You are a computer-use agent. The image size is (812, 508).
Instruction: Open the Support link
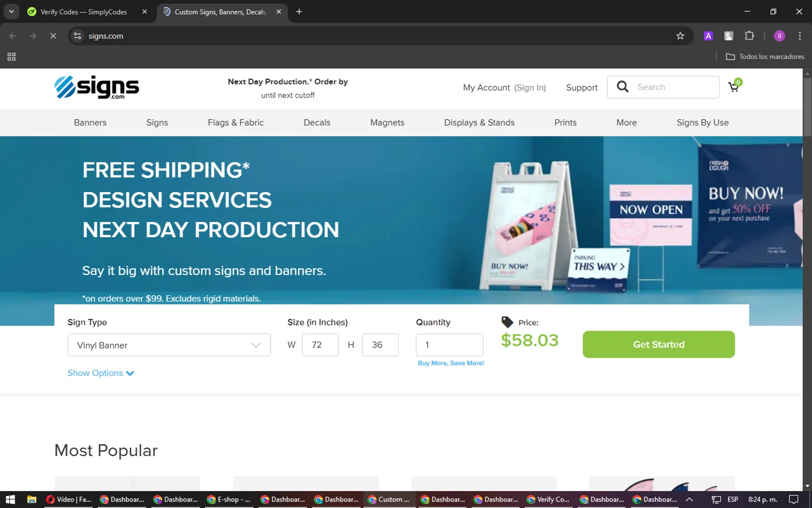582,88
